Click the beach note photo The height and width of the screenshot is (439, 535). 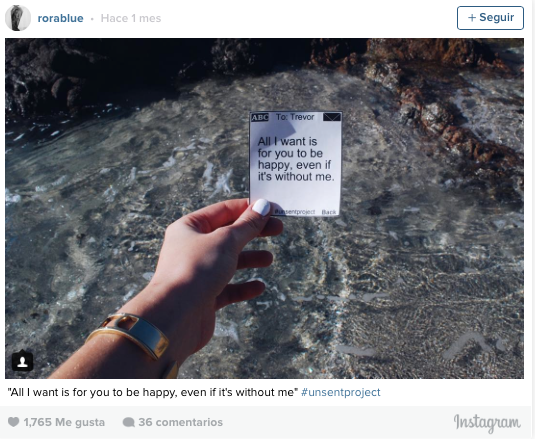264,208
